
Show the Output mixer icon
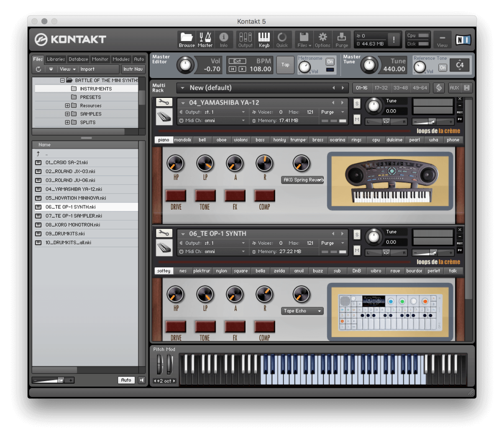246,40
